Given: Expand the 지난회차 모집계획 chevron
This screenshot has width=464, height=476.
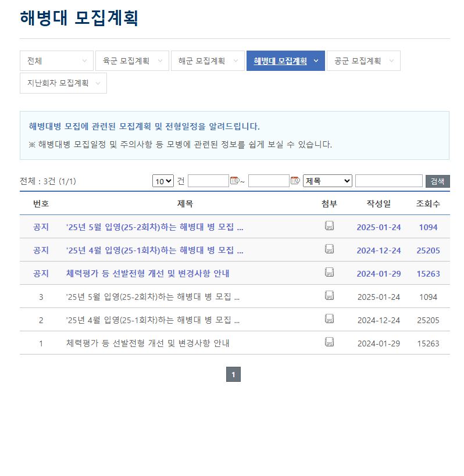Looking at the screenshot, I should pyautogui.click(x=98, y=83).
